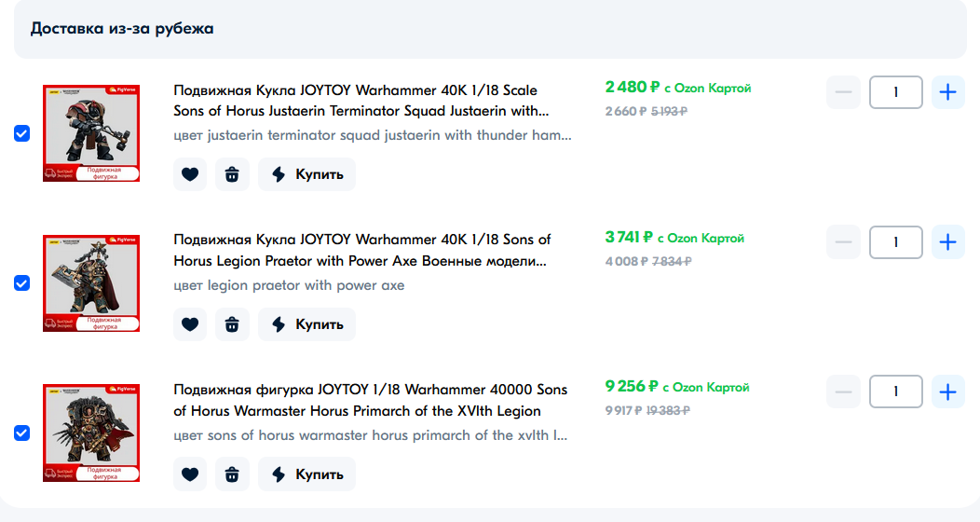This screenshot has width=980, height=522.
Task: Deselect the Legion Praetor with Power Axe
Action: pos(22,283)
